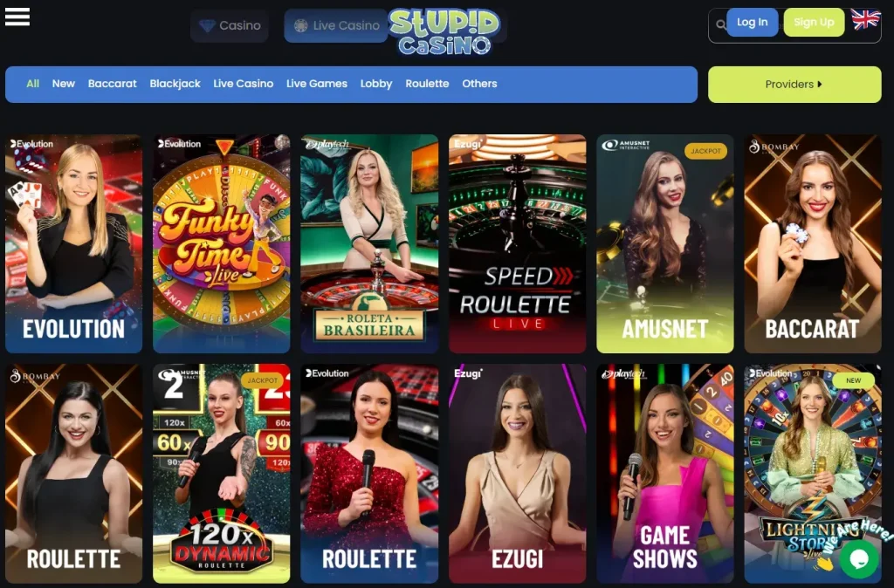Open the Roleta Brasileira game tile

369,244
